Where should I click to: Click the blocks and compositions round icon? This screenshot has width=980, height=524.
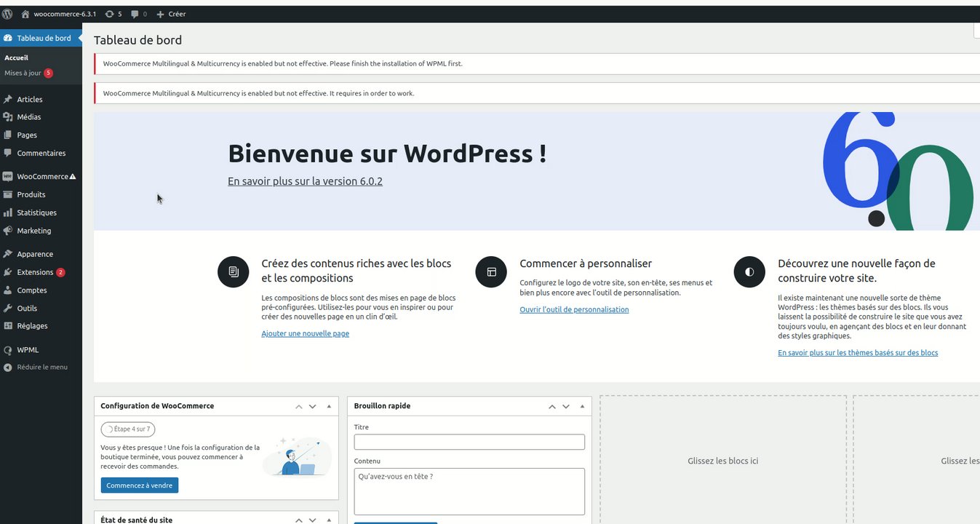coord(234,272)
